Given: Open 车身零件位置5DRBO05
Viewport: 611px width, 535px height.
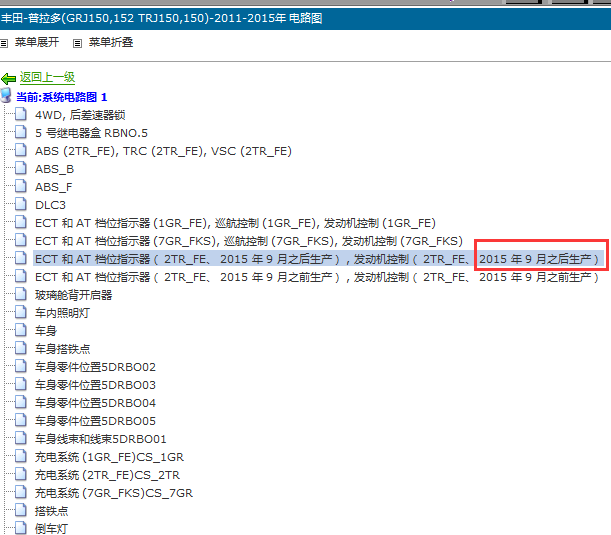Looking at the screenshot, I should (x=95, y=421).
